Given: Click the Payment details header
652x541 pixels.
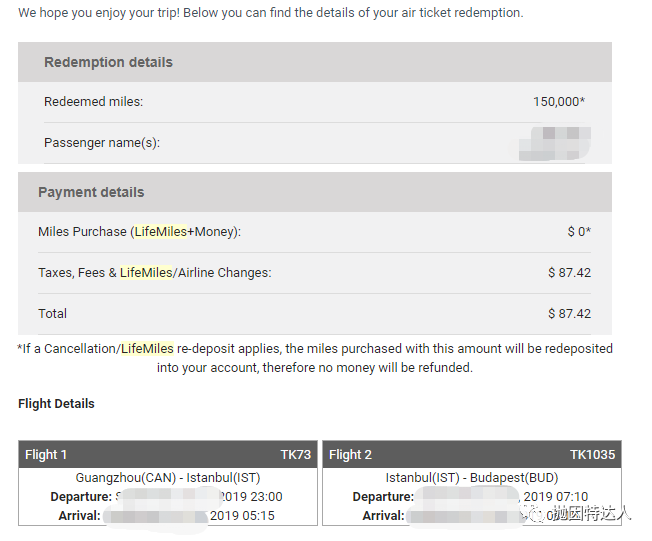Looking at the screenshot, I should (91, 192).
